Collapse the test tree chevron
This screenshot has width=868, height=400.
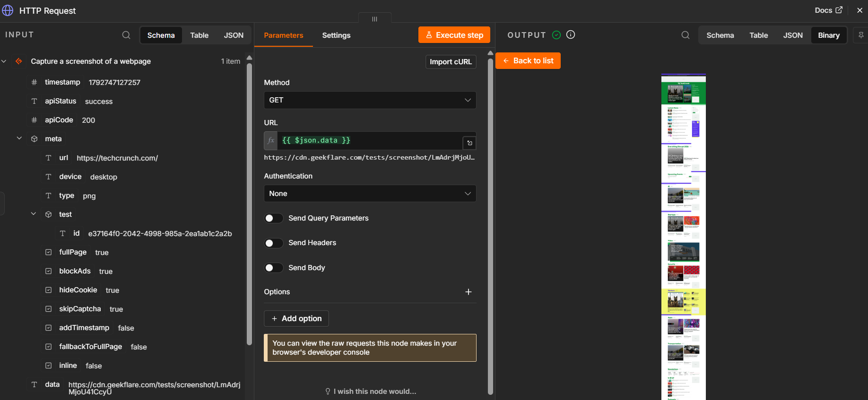[34, 214]
